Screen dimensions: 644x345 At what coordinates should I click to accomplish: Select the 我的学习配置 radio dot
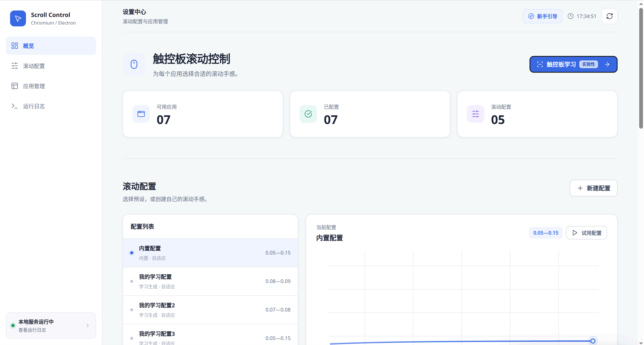point(132,281)
